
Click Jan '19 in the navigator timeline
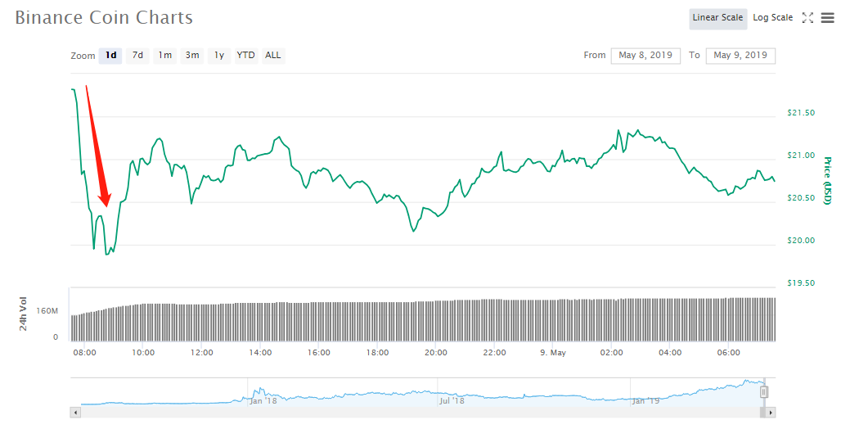pos(646,400)
